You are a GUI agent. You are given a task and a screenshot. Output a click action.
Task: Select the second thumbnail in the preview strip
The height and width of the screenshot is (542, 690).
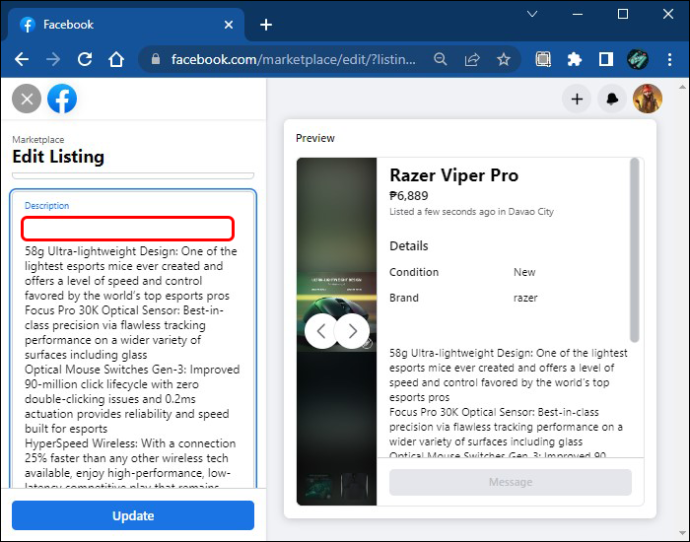(x=353, y=486)
